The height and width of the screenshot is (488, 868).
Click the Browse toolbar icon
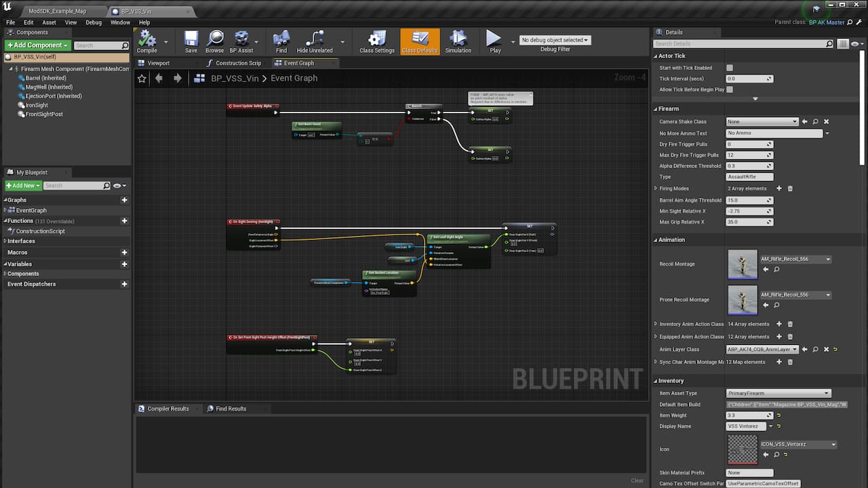[x=215, y=41]
